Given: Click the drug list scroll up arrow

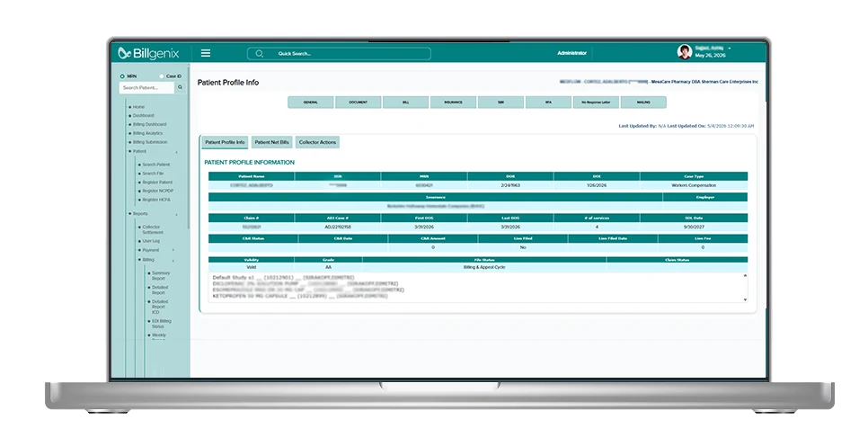Looking at the screenshot, I should (x=745, y=275).
